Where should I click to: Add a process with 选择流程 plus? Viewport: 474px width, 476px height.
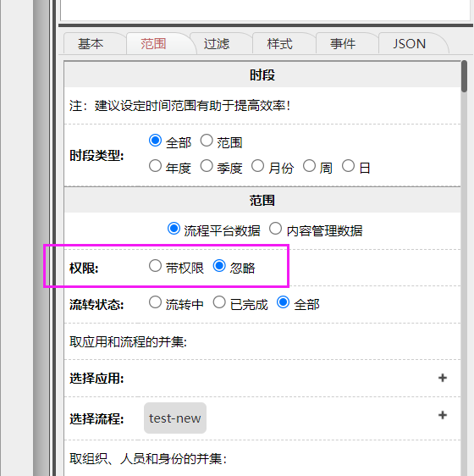[443, 415]
